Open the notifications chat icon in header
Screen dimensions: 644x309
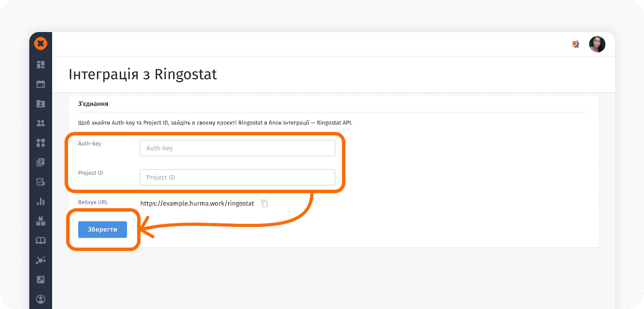click(576, 44)
